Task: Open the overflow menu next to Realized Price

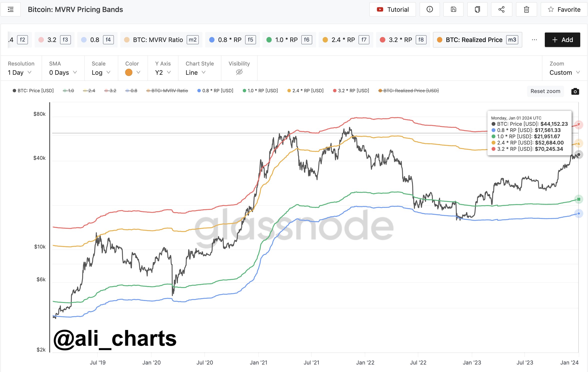Action: click(x=535, y=39)
